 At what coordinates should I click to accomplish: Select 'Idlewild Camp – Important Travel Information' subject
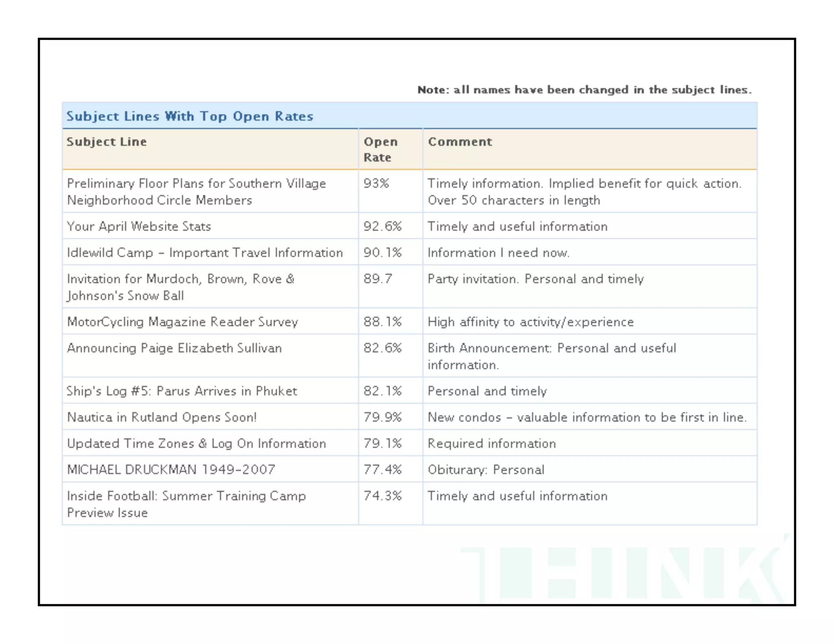click(x=205, y=253)
